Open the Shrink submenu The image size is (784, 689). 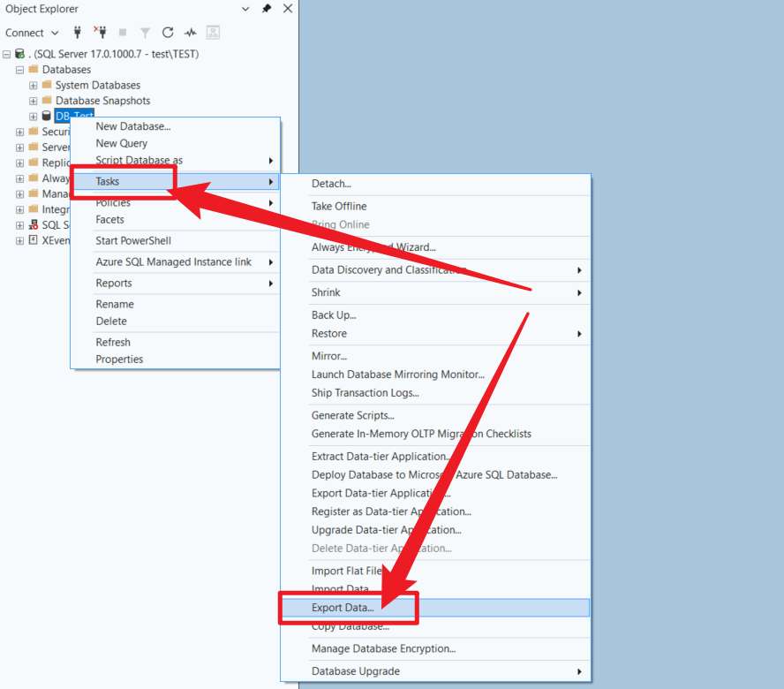click(x=435, y=292)
